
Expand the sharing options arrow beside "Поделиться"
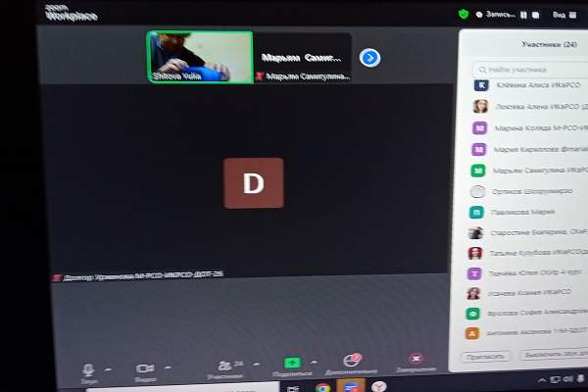click(x=314, y=363)
